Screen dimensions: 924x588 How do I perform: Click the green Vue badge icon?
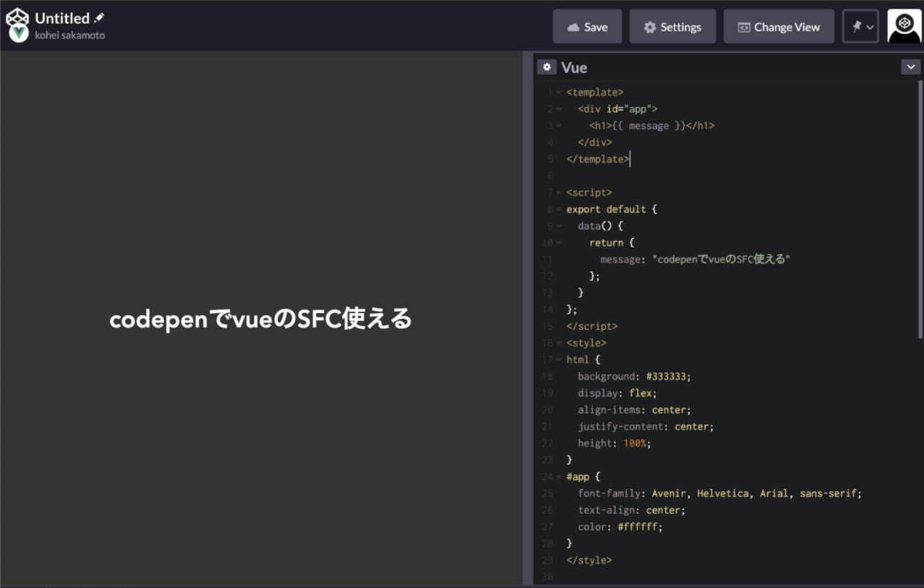coord(19,33)
